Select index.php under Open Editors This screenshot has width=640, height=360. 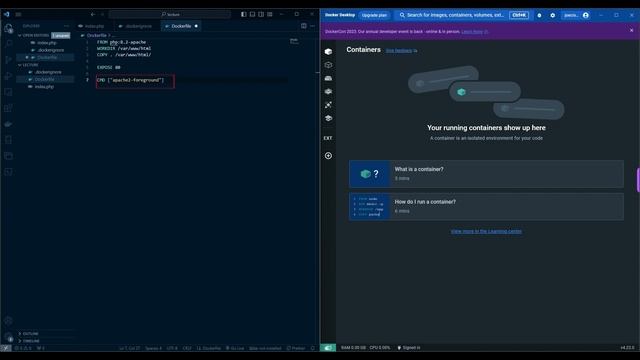(46, 43)
